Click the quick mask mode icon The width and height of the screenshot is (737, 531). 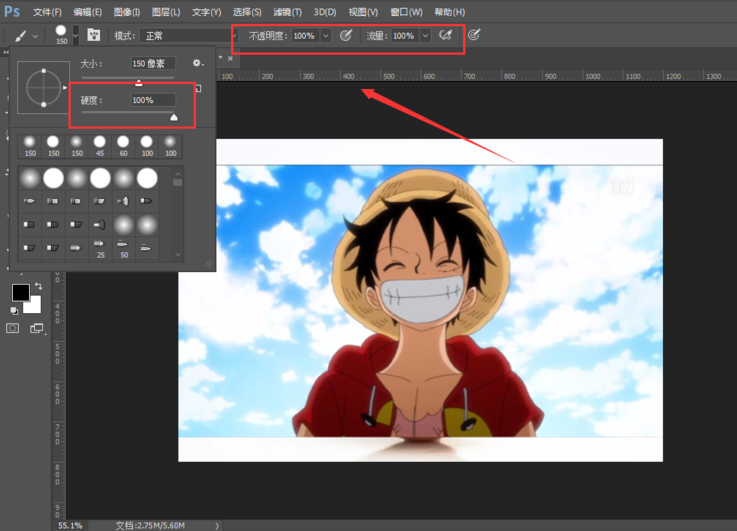point(13,328)
